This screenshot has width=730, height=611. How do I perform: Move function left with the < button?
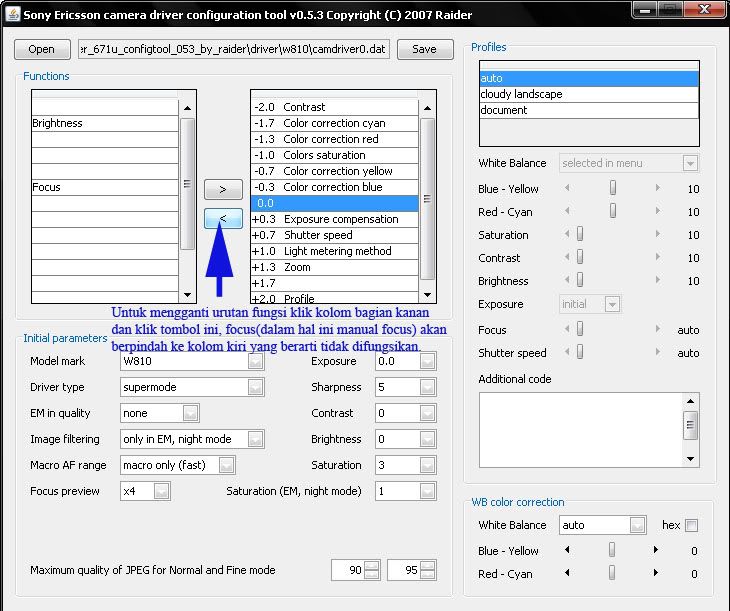click(223, 218)
